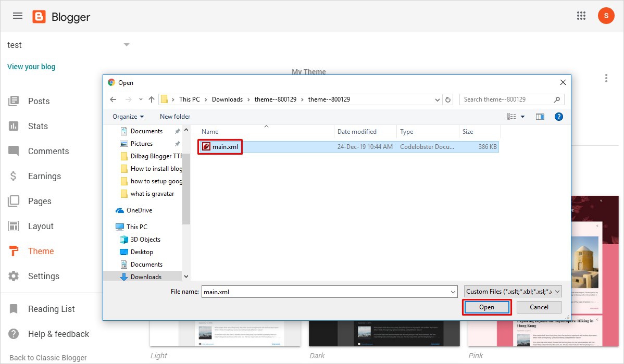This screenshot has height=364, width=624.
Task: Select Theme in the Blogger sidebar
Action: pos(41,251)
